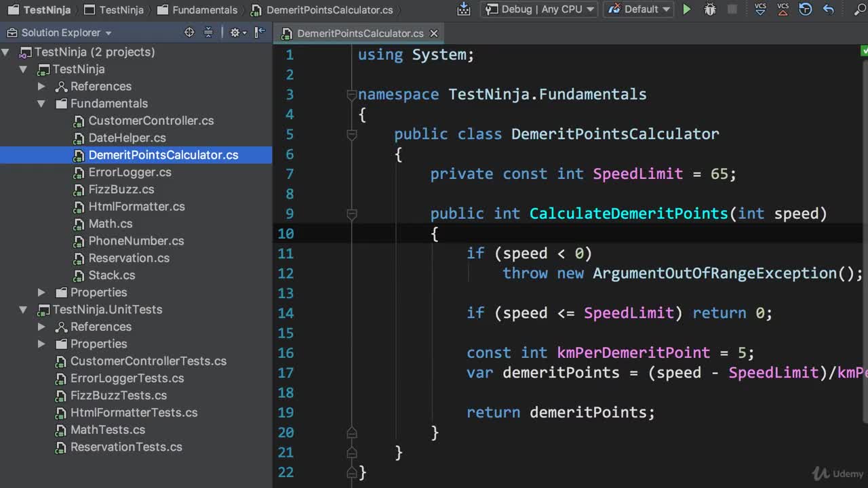Click the SpeedLimit declaration on line 7
Image resolution: width=868 pixels, height=488 pixels.
(638, 174)
